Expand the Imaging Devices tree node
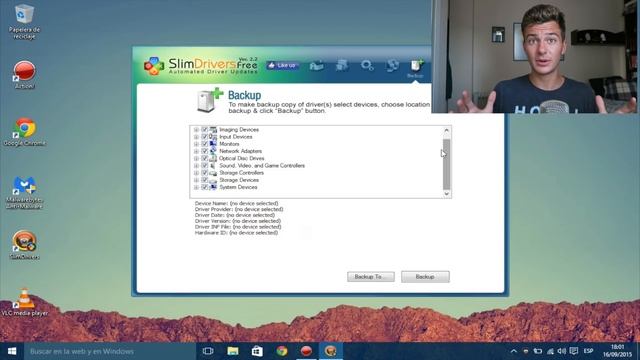The width and height of the screenshot is (640, 360). 196,130
